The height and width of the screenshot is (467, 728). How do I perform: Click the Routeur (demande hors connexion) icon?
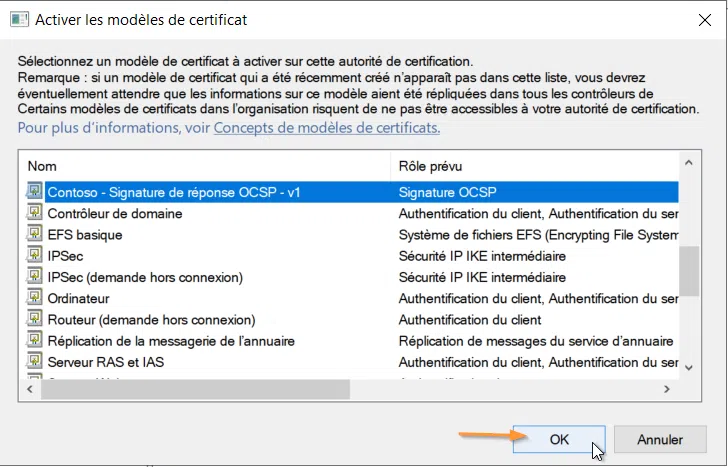(35, 320)
